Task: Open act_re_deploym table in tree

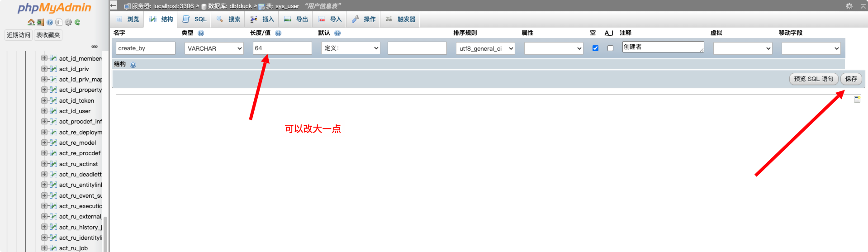Action: (x=81, y=132)
